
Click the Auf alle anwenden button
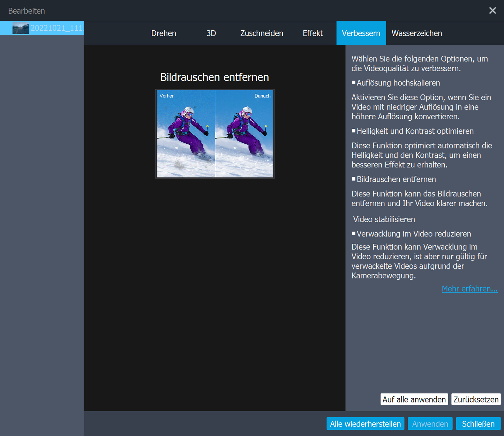click(x=414, y=399)
